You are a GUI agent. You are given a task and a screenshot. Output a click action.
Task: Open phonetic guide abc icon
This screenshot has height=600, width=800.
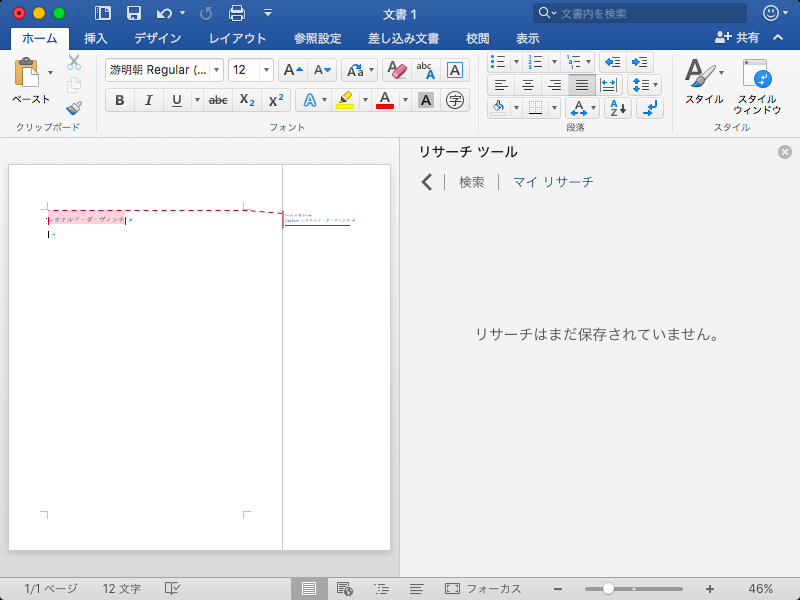(x=425, y=70)
